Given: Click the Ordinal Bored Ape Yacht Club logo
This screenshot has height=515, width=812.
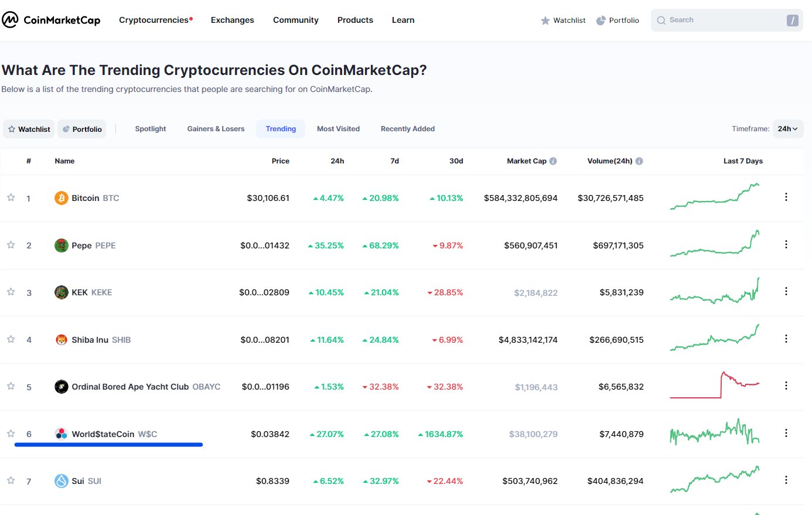Looking at the screenshot, I should pyautogui.click(x=62, y=387).
